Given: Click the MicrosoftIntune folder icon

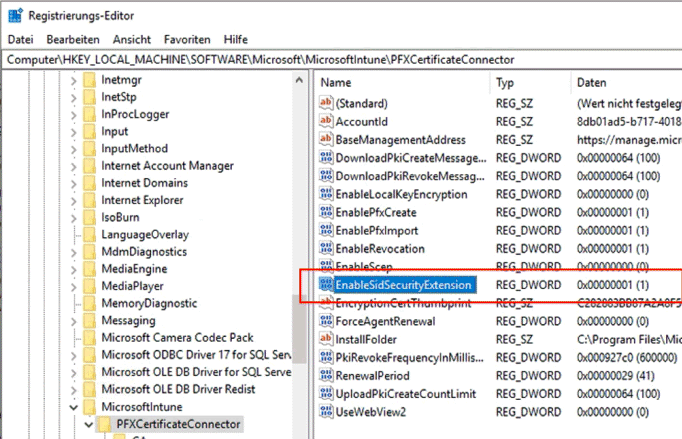Looking at the screenshot, I should point(90,407).
